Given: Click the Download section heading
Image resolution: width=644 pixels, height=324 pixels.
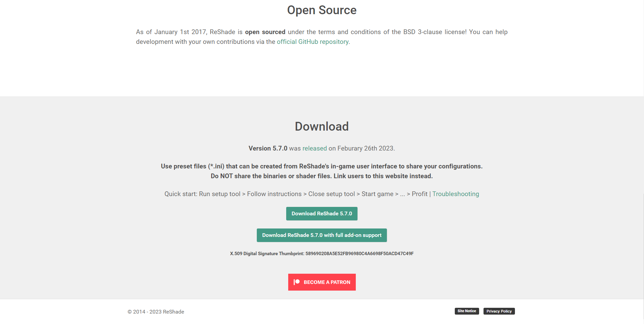Looking at the screenshot, I should (322, 126).
